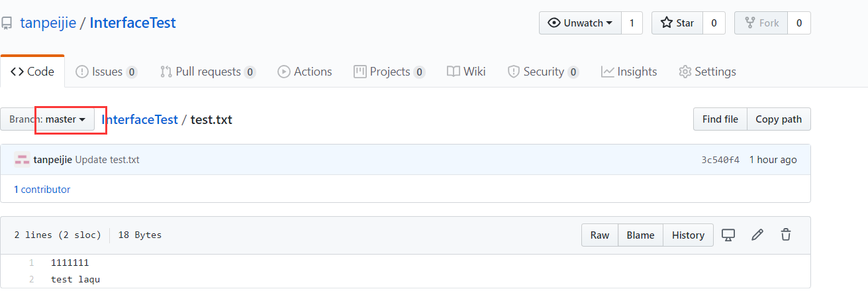Click the Copy path button
The height and width of the screenshot is (299, 868).
click(778, 119)
